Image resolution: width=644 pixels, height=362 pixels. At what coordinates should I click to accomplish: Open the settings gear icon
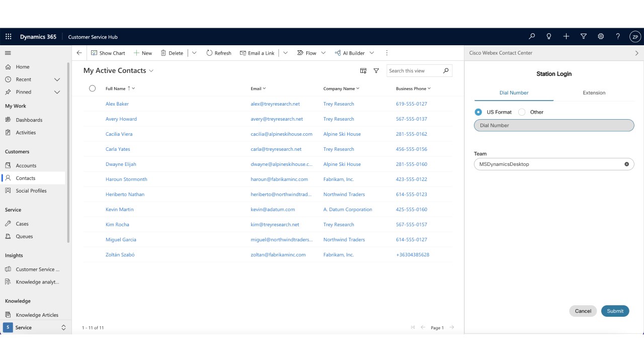[601, 37]
